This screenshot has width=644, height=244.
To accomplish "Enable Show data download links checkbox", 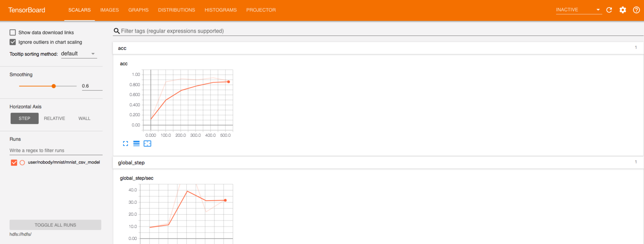I will coord(13,33).
